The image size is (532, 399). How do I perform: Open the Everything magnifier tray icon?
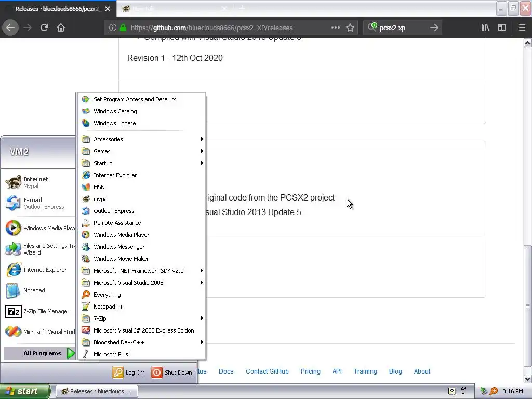(494, 391)
